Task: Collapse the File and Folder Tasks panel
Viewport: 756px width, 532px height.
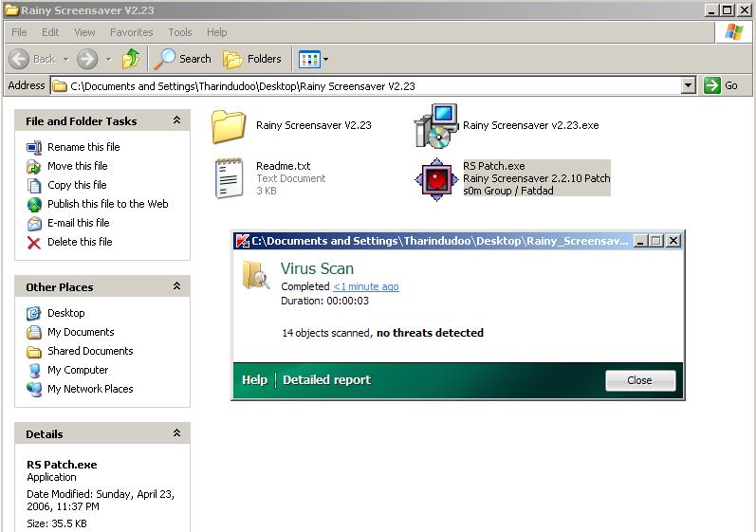Action: pos(177,120)
